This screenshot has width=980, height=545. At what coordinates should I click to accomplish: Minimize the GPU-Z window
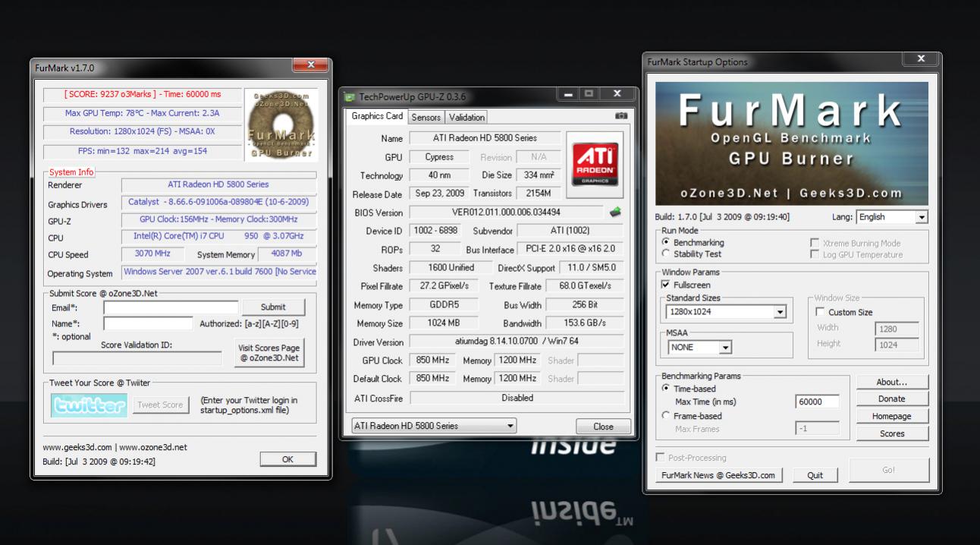[568, 94]
